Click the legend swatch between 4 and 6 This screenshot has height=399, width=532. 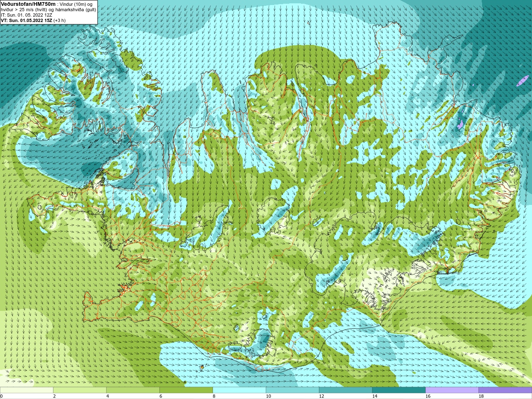click(133, 390)
